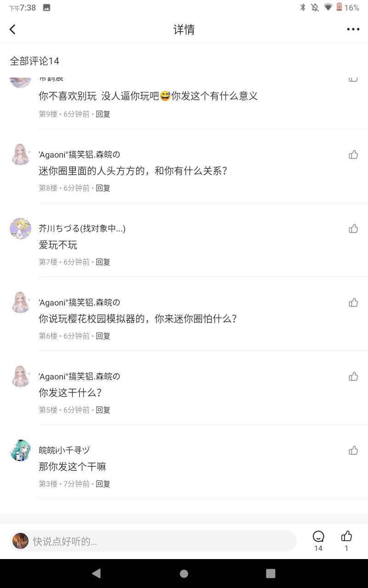Open Android recent apps square button
The height and width of the screenshot is (588, 368).
coord(270,573)
